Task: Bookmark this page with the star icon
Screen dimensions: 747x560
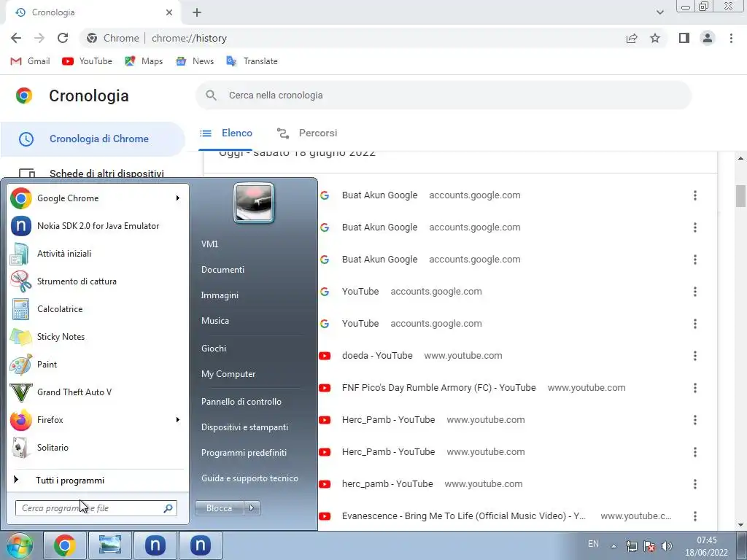Action: tap(655, 38)
